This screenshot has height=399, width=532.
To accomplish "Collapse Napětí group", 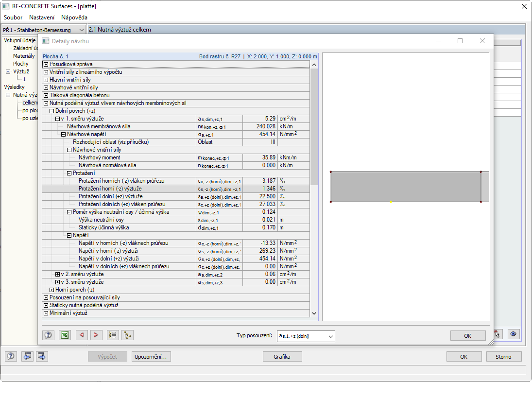I will pyautogui.click(x=69, y=235).
